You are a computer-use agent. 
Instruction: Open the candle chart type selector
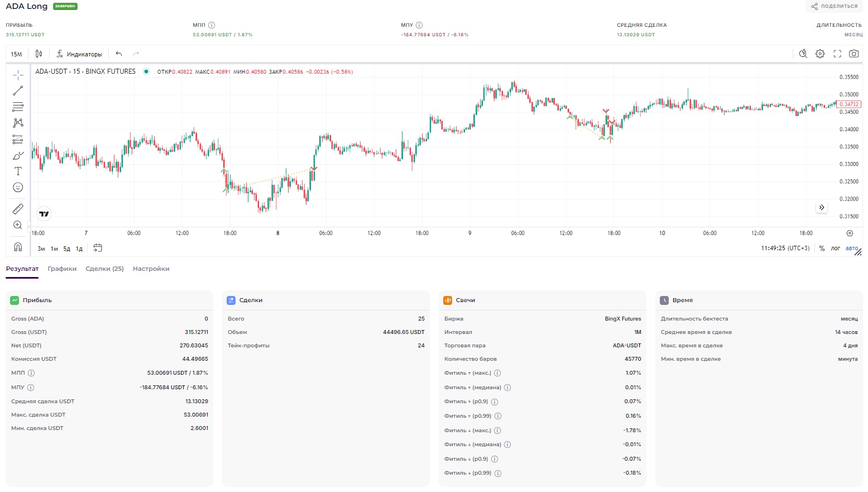[39, 54]
